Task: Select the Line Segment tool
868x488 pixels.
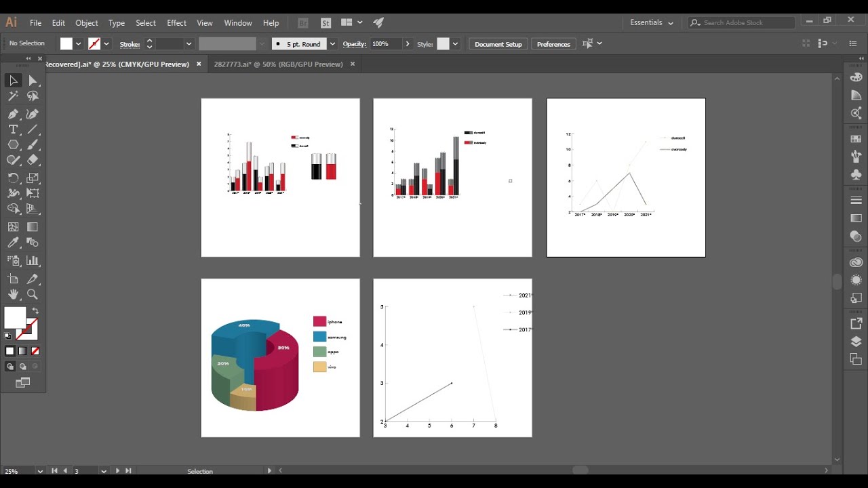Action: pos(33,129)
